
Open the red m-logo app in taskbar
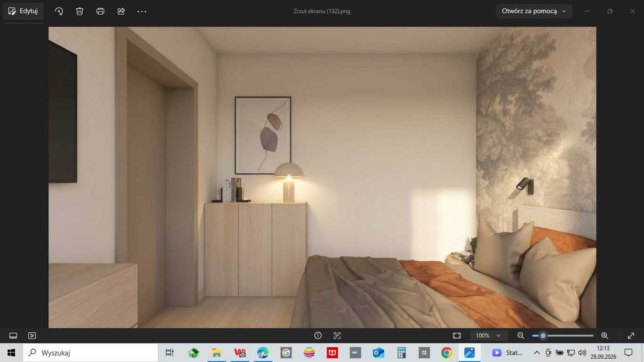click(x=332, y=352)
